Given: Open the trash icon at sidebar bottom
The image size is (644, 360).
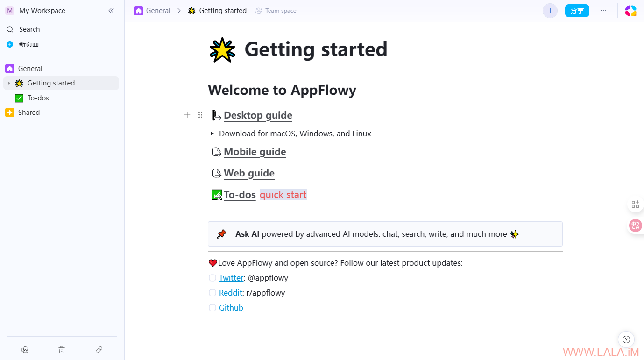Looking at the screenshot, I should pyautogui.click(x=62, y=350).
